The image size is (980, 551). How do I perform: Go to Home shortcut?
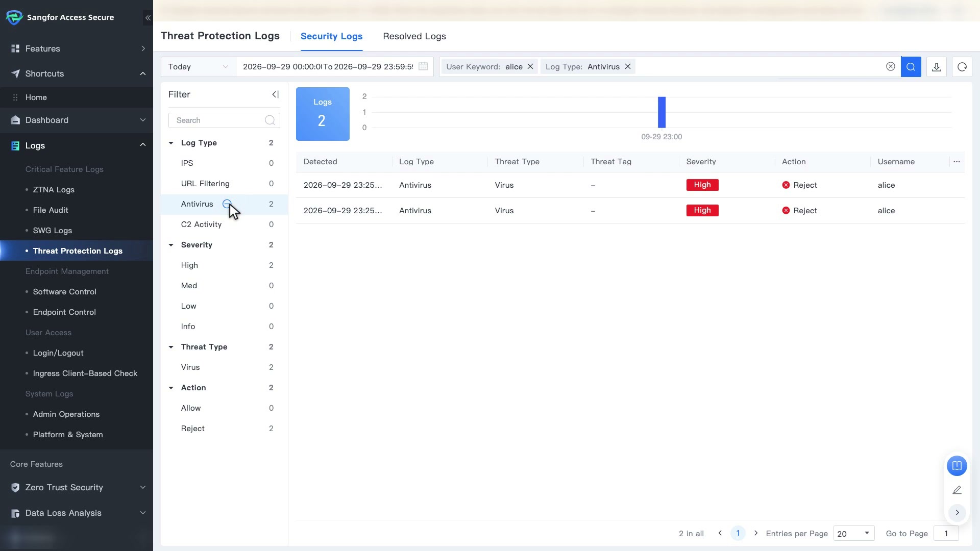pyautogui.click(x=36, y=97)
